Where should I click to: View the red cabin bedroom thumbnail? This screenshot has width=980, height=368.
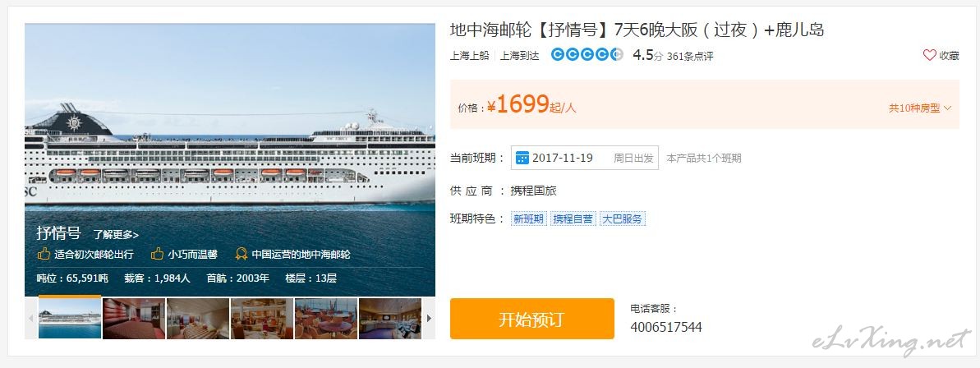[x=134, y=318]
